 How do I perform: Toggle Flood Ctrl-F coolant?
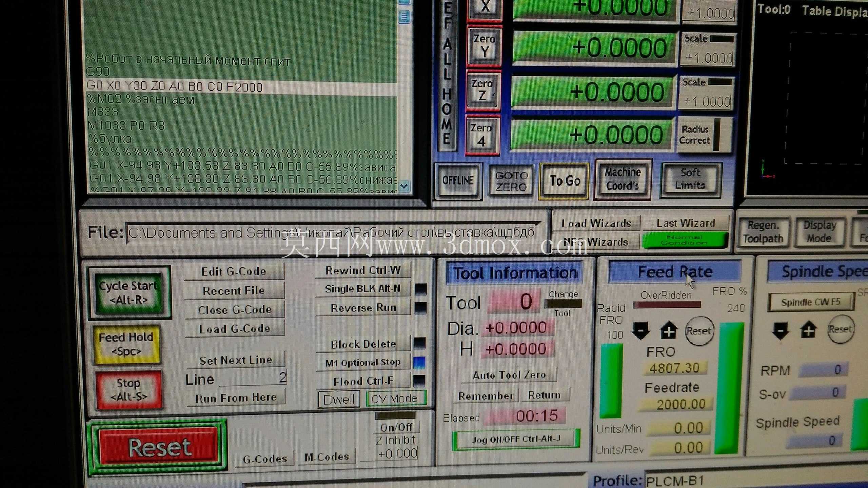pos(363,381)
